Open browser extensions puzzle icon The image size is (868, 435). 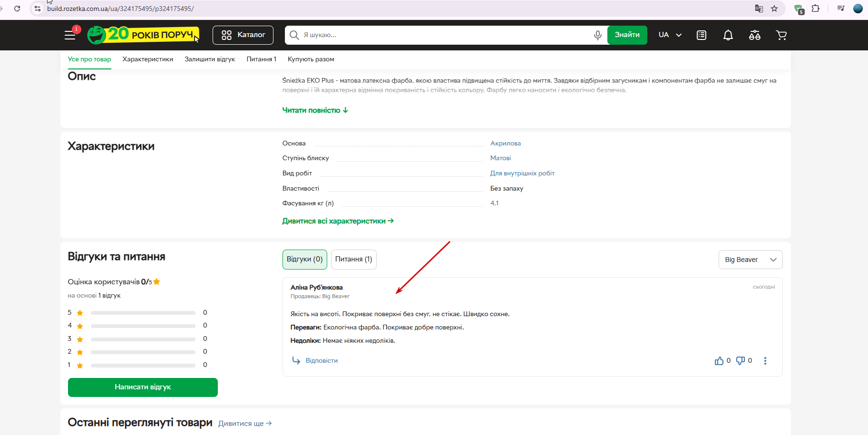coord(816,9)
